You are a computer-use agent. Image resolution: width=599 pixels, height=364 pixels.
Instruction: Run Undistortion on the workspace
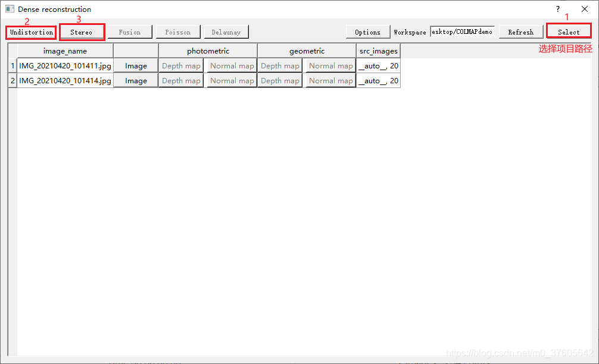[30, 32]
